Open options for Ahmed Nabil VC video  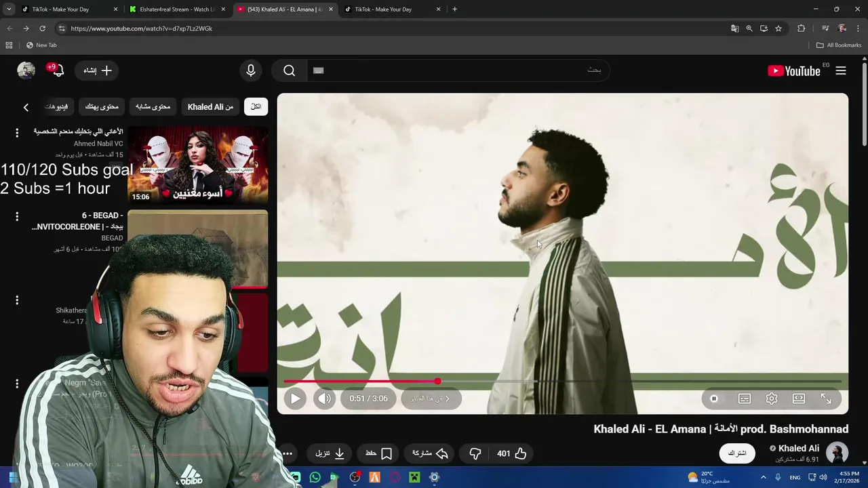17,133
